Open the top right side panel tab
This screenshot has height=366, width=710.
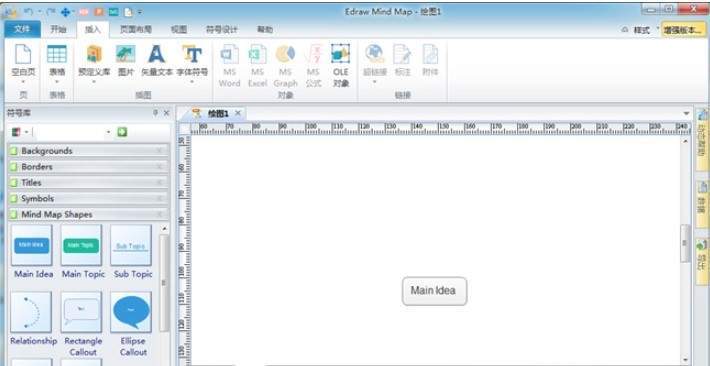coord(702,140)
